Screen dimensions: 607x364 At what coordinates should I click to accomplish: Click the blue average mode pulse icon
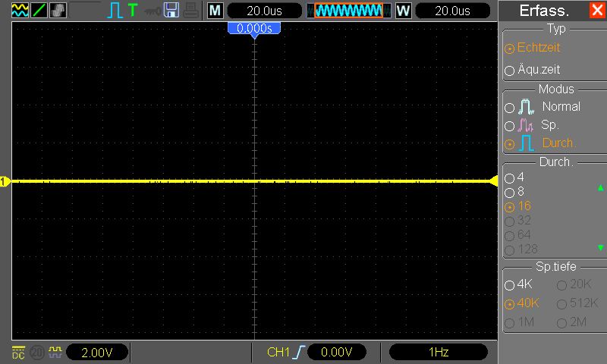click(x=526, y=143)
